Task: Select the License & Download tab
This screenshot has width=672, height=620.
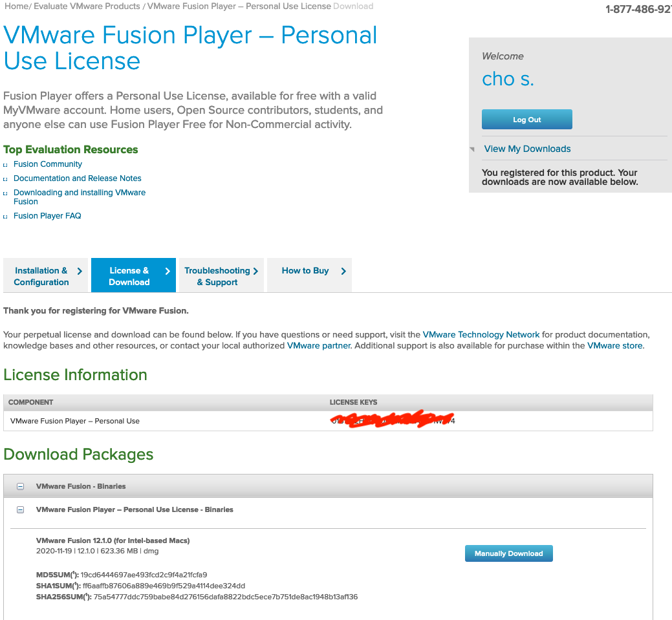Action: point(133,275)
